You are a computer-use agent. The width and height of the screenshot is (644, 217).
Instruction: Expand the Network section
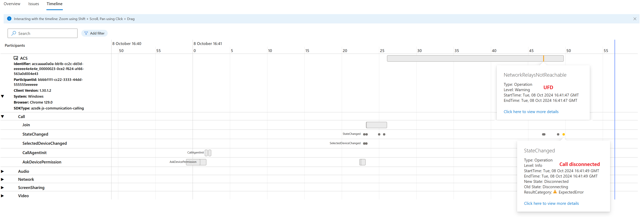pos(2,179)
